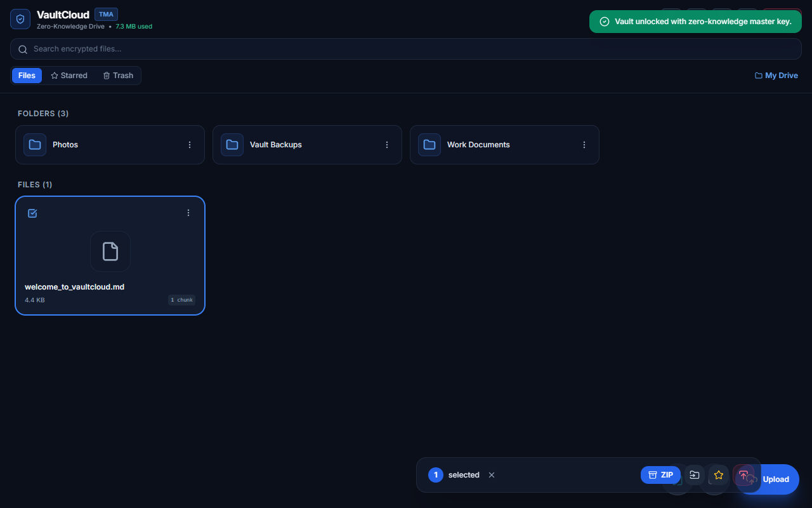Viewport: 812px width, 508px height.
Task: Click the '4.4 KB' file size
Action: click(x=35, y=300)
